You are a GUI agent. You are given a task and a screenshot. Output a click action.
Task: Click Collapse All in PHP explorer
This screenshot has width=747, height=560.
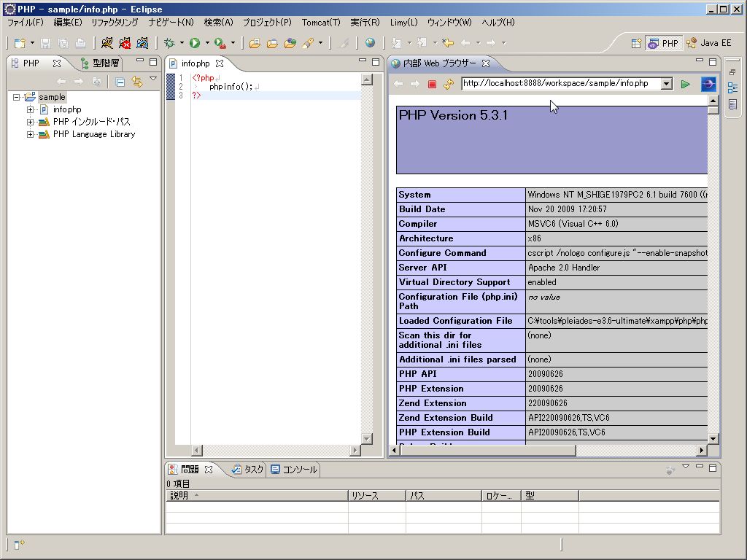click(x=120, y=82)
